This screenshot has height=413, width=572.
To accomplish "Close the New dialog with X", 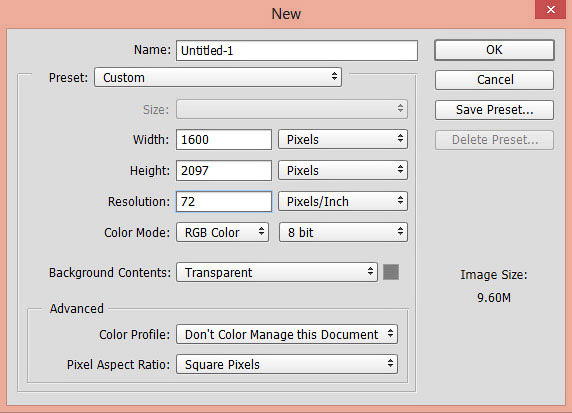I will [550, 9].
